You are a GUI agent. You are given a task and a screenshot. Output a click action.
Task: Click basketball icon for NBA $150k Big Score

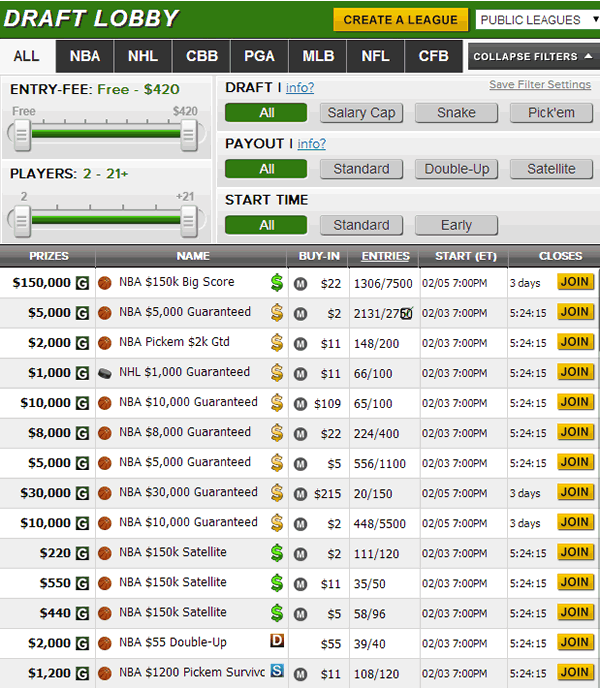coord(104,283)
